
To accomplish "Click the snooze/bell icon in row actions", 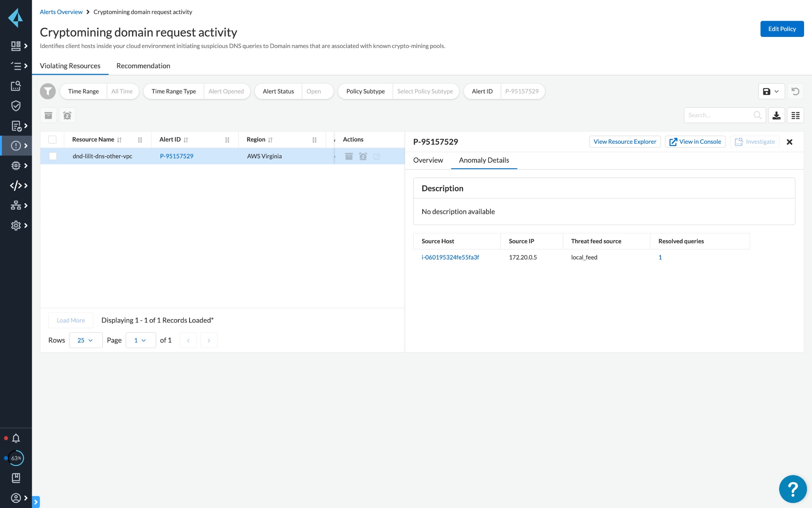I will coord(364,156).
